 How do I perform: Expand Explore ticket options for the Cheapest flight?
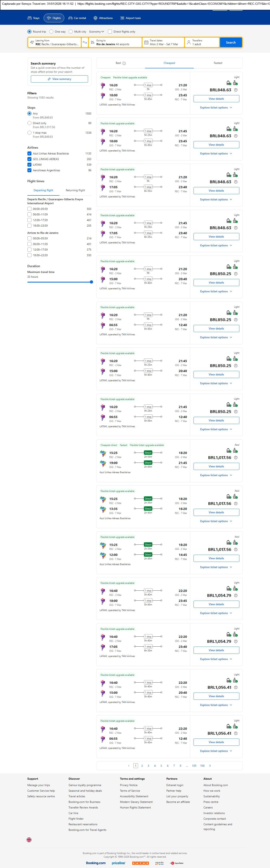tap(216, 108)
